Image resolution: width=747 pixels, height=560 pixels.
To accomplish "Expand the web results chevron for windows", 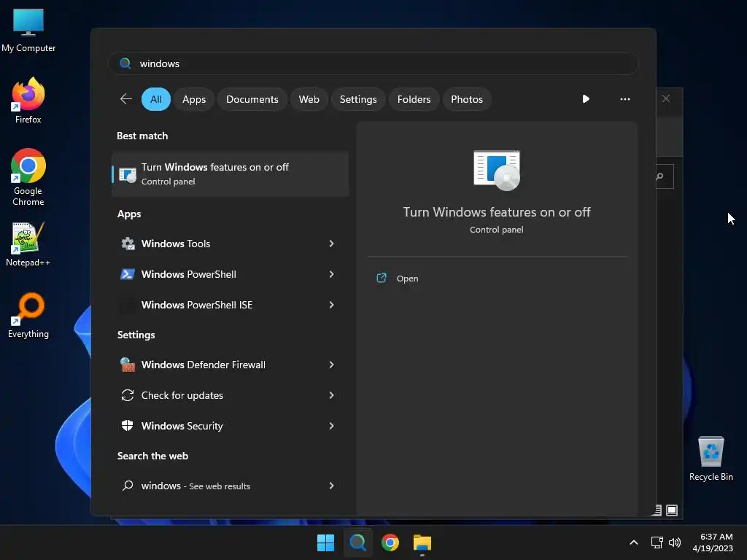I will point(332,486).
